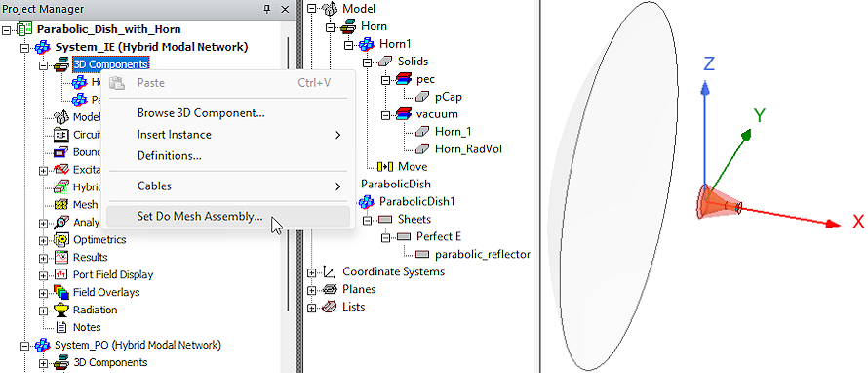This screenshot has height=373, width=868.
Task: Click the Move operation icon
Action: point(384,166)
